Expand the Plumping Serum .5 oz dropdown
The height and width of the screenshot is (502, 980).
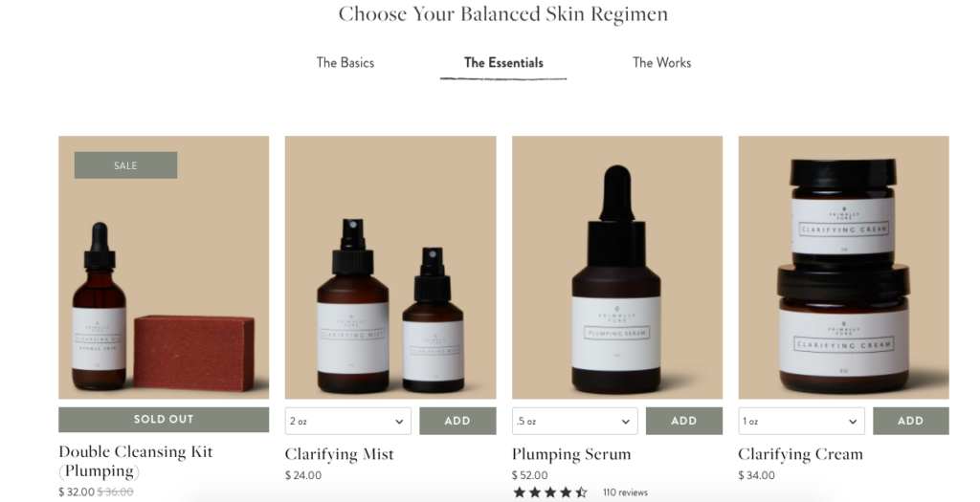[x=575, y=421]
